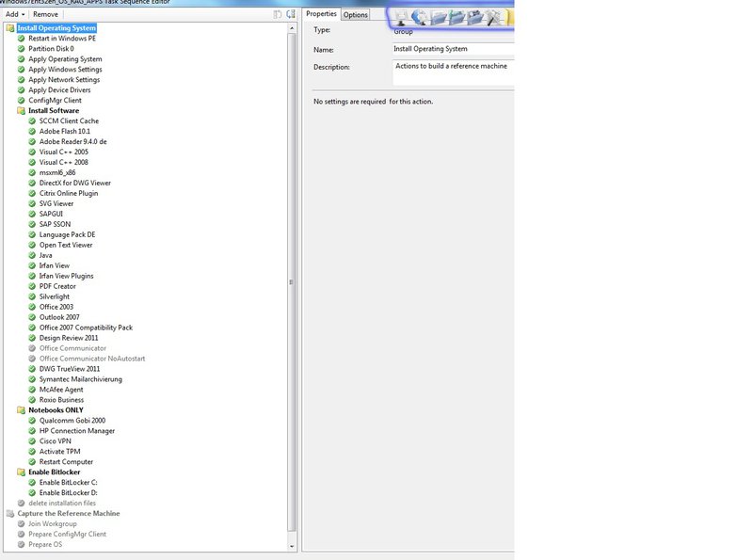The image size is (753, 560).
Task: Switch to the Options tab
Action: (x=356, y=15)
